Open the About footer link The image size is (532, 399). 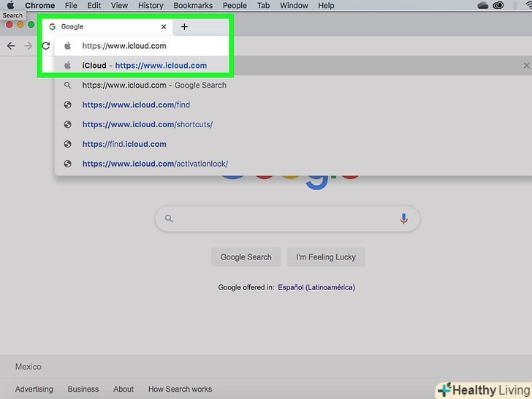pos(123,389)
